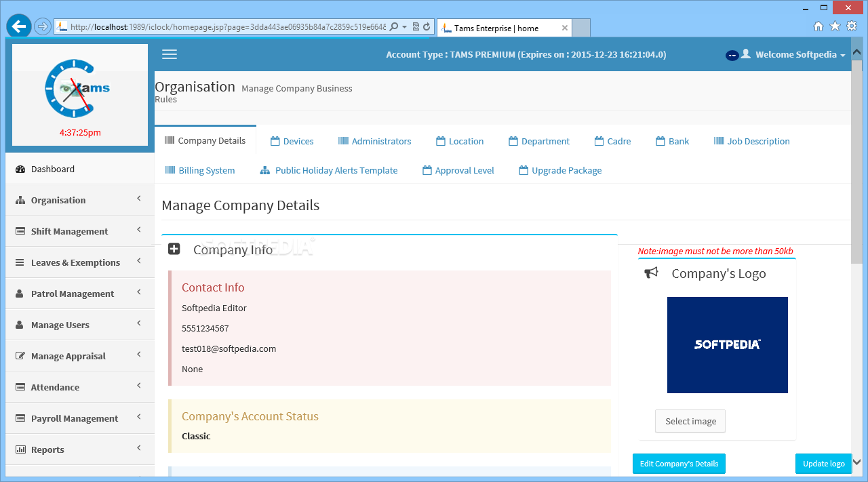Image resolution: width=868 pixels, height=482 pixels.
Task: Open the Dashboard sidebar link
Action: point(80,169)
